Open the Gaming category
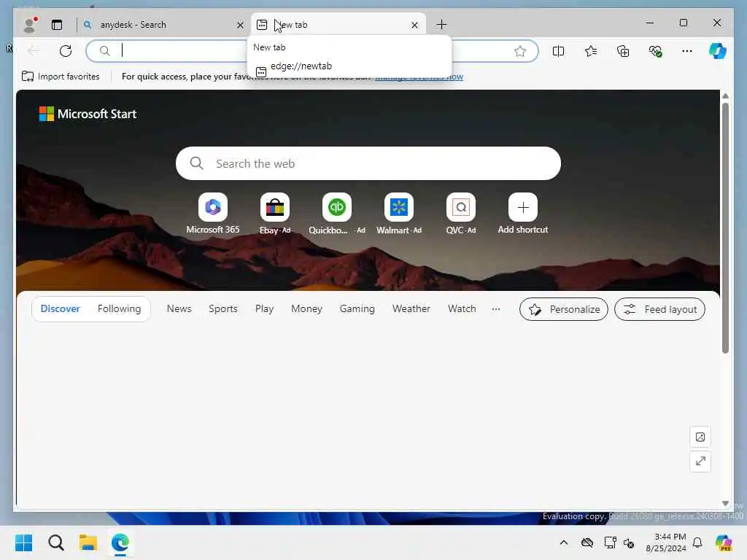The height and width of the screenshot is (560, 747). click(357, 308)
